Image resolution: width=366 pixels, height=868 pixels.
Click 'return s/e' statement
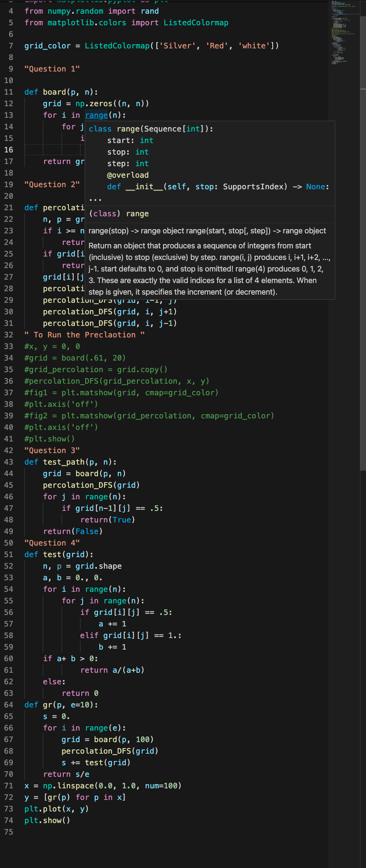point(66,774)
